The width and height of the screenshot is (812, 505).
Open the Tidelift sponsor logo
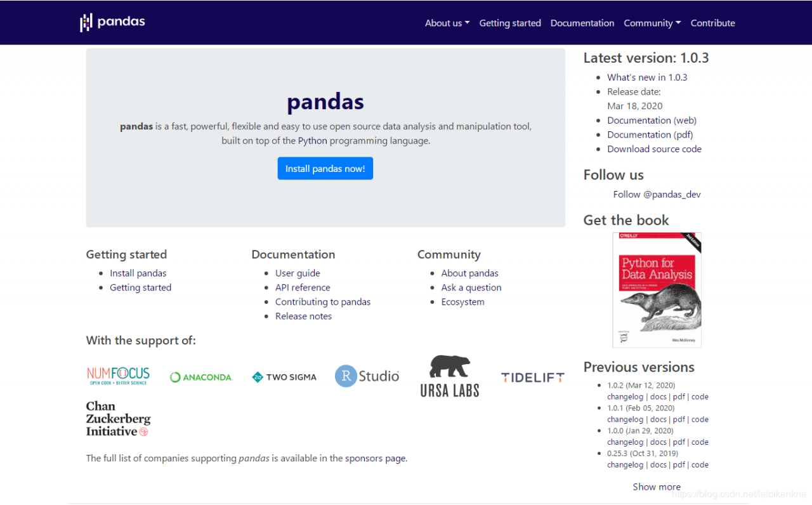pyautogui.click(x=533, y=377)
